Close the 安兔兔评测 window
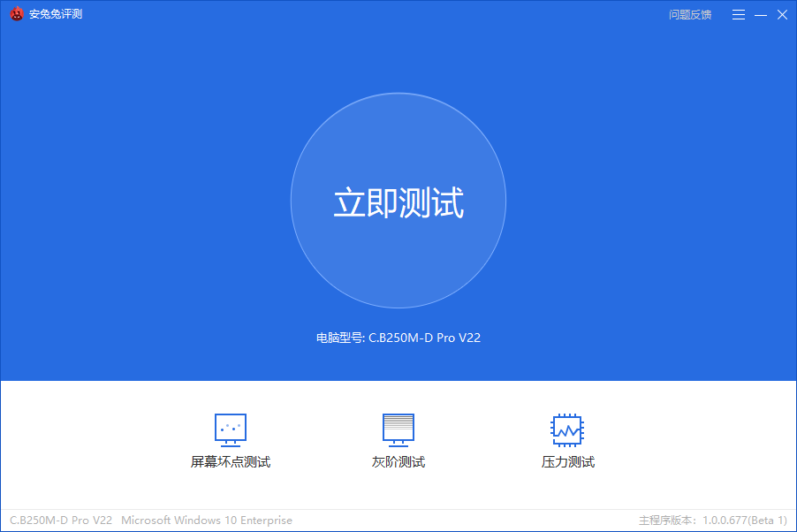Screen dimensions: 797x532 tap(782, 15)
